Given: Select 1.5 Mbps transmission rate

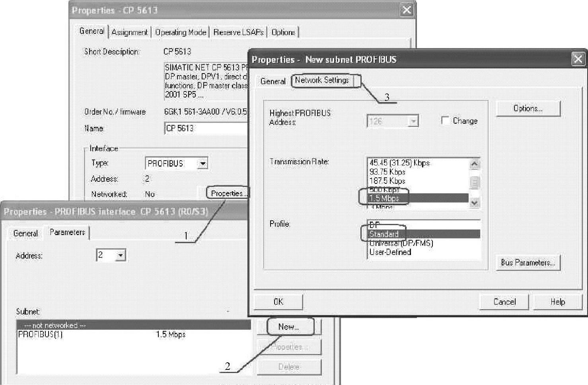Looking at the screenshot, I should click(418, 198).
